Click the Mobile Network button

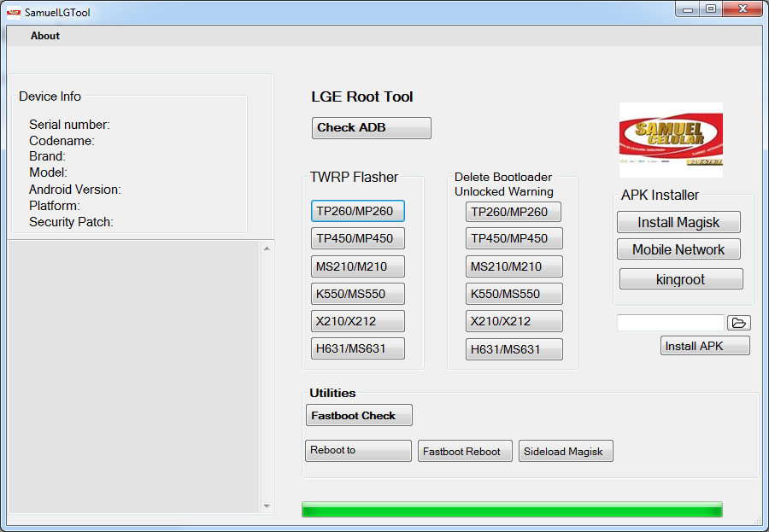point(678,249)
